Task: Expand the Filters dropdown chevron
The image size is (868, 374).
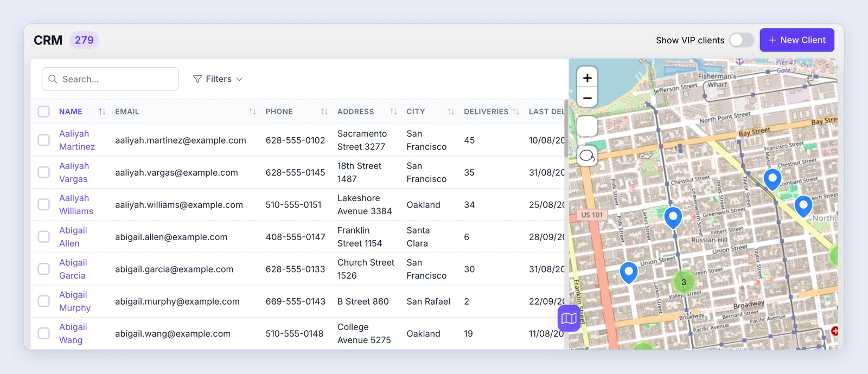Action: tap(239, 79)
